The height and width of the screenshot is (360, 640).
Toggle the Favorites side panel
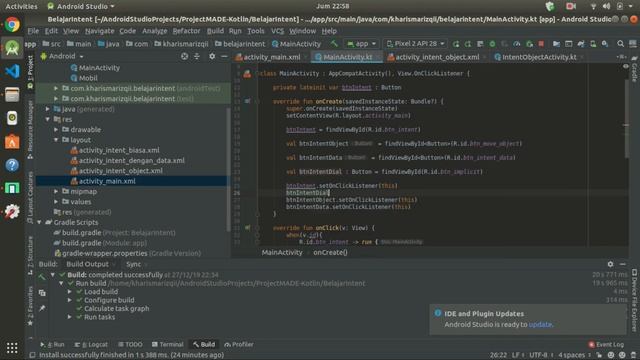30,306
